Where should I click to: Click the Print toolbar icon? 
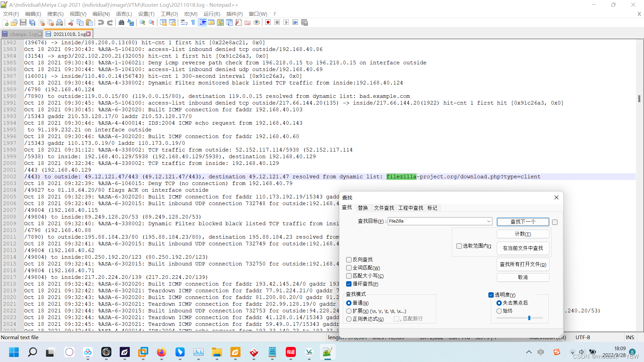(x=59, y=22)
